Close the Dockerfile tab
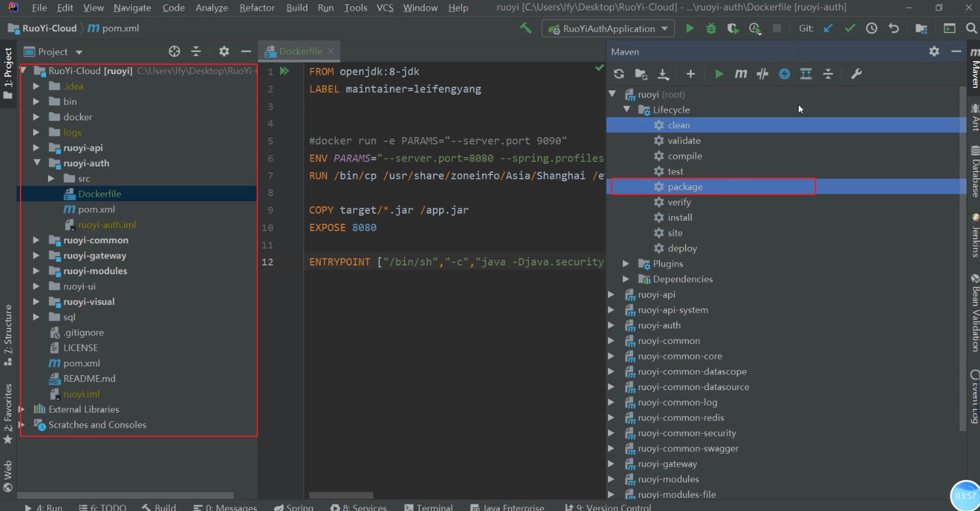The width and height of the screenshot is (980, 511). click(x=331, y=51)
